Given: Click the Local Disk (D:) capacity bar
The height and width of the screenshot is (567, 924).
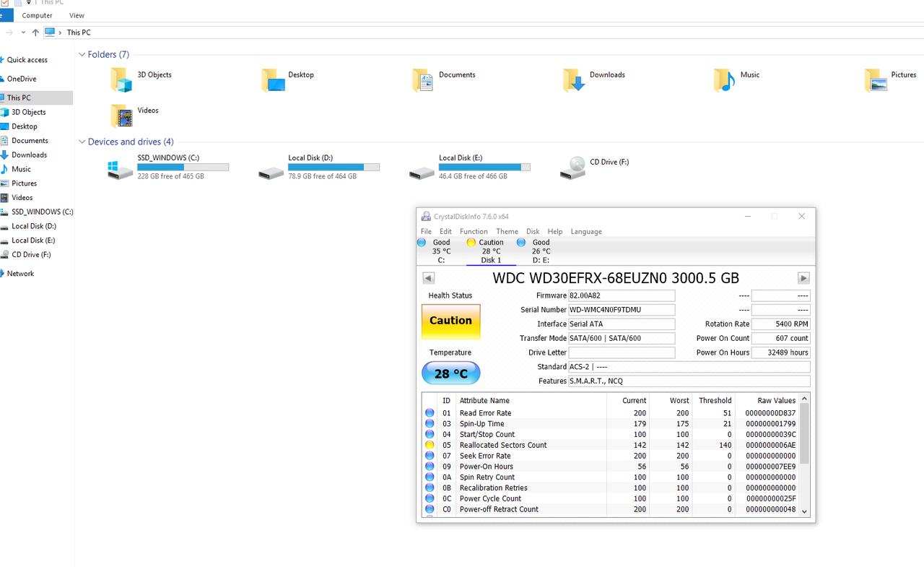Looking at the screenshot, I should [334, 167].
